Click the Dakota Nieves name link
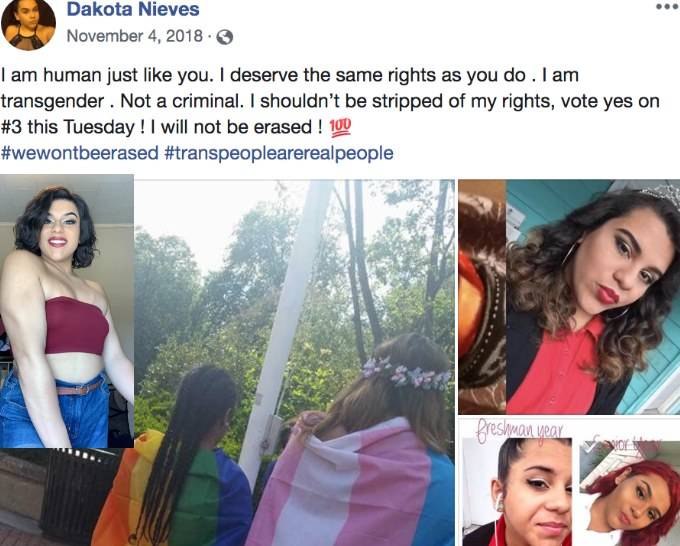 (133, 9)
